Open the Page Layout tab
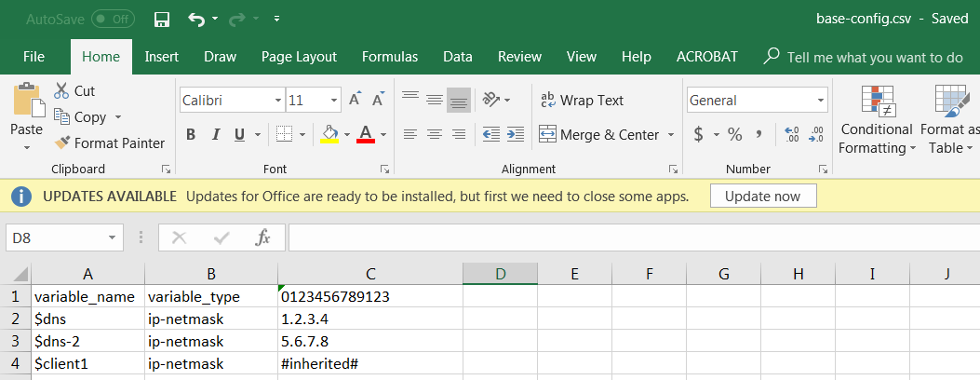 tap(299, 57)
